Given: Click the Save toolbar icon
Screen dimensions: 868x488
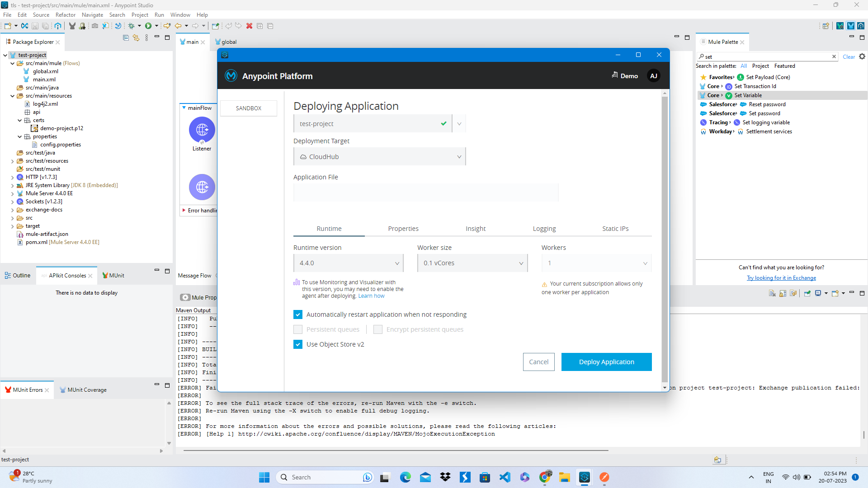Looking at the screenshot, I should (x=35, y=26).
